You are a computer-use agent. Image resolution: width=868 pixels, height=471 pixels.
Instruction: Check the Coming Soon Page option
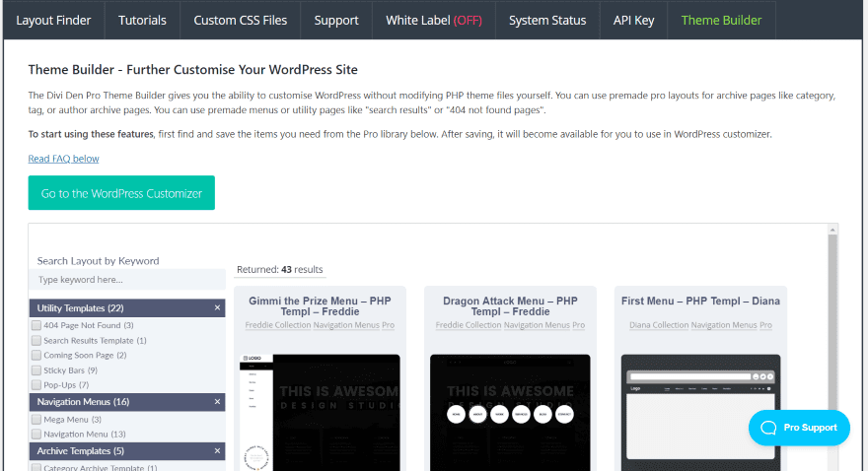point(36,355)
